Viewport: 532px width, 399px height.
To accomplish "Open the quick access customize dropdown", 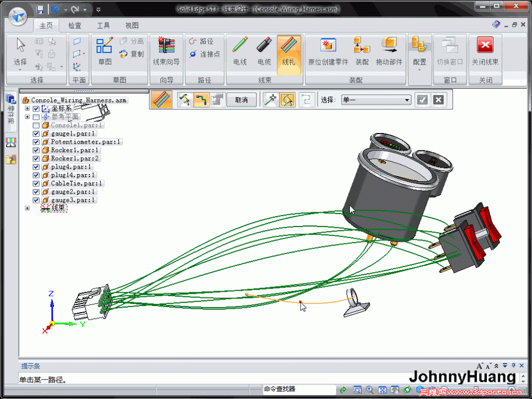I will (98, 10).
